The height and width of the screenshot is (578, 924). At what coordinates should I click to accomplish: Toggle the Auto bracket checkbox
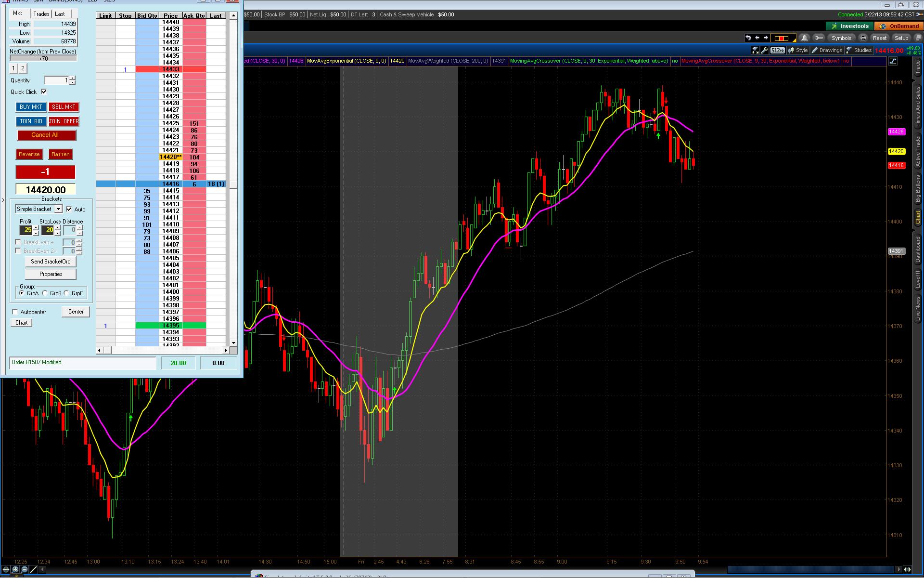tap(69, 209)
